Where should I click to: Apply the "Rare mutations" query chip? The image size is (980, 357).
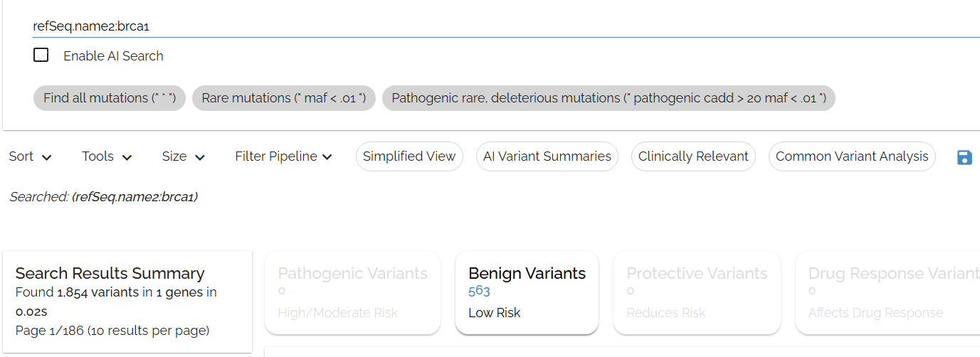[283, 98]
